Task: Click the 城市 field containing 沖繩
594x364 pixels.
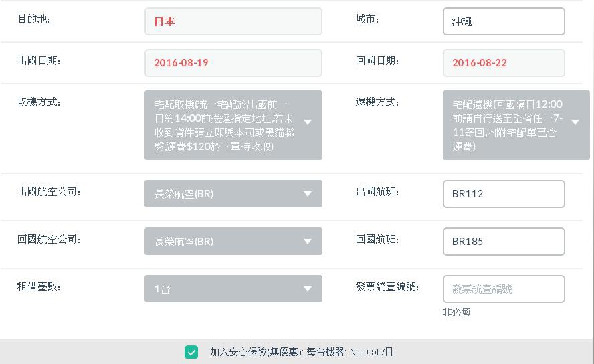Action: (504, 21)
